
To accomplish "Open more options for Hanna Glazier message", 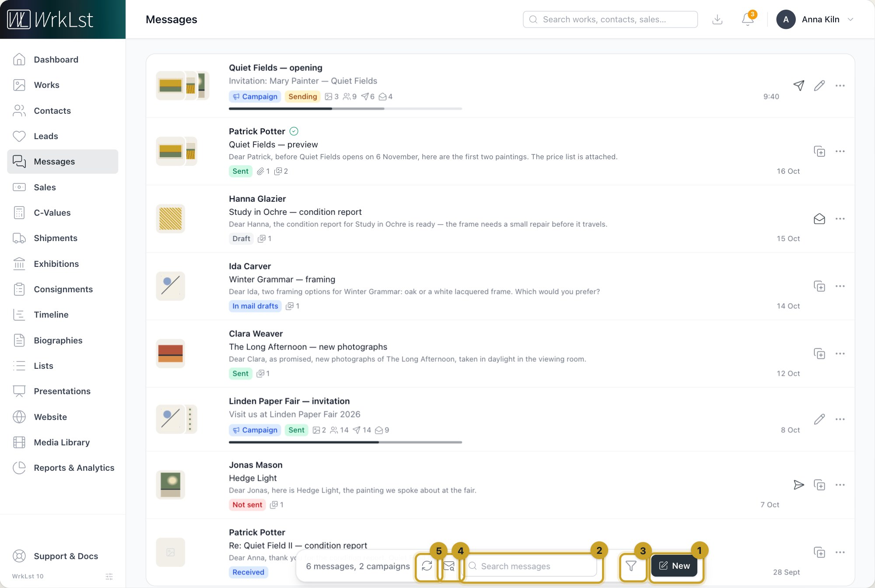I will (840, 219).
